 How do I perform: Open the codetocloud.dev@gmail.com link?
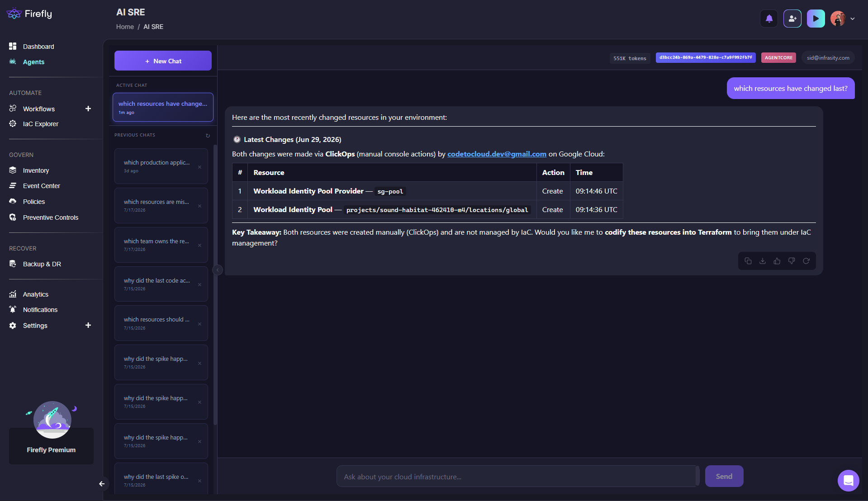pos(497,154)
